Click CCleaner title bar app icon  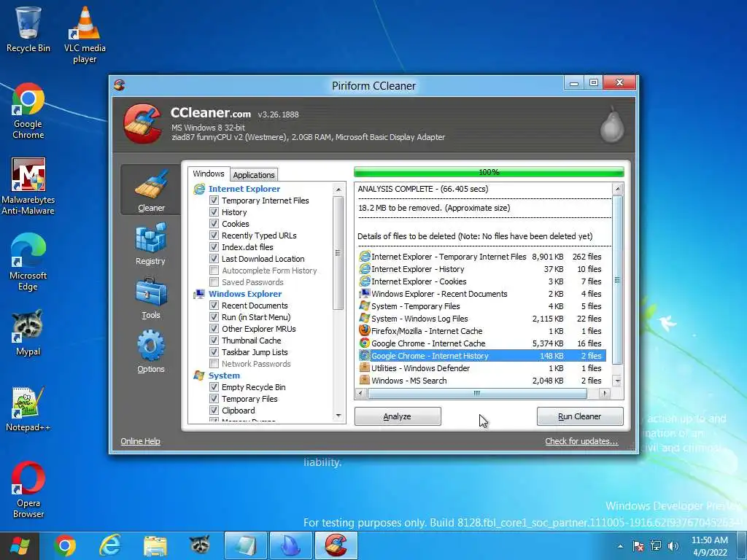click(119, 85)
